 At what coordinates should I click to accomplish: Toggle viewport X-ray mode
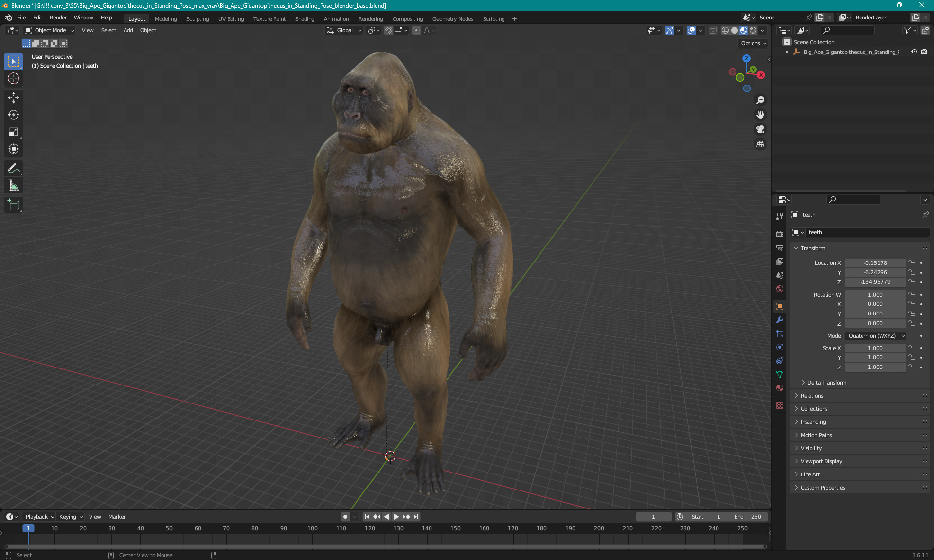(x=713, y=30)
